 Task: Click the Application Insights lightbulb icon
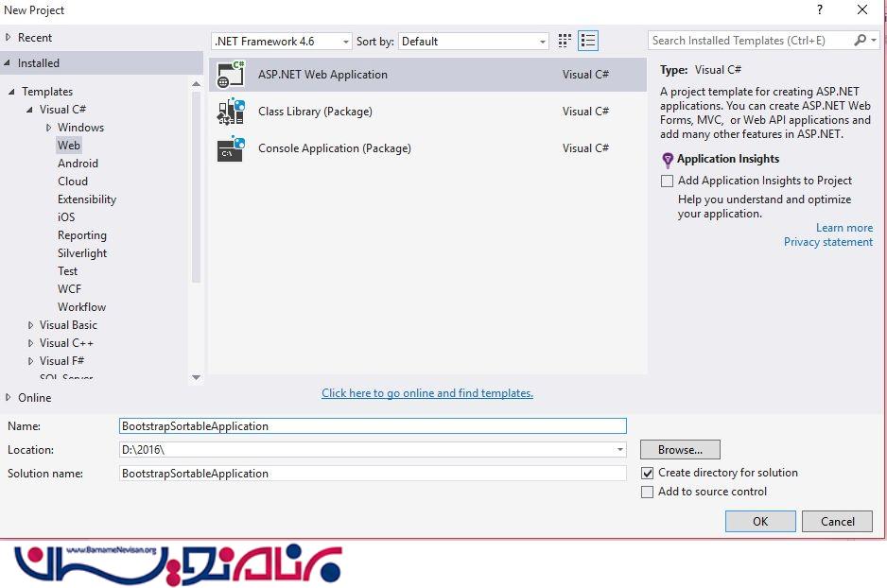668,160
